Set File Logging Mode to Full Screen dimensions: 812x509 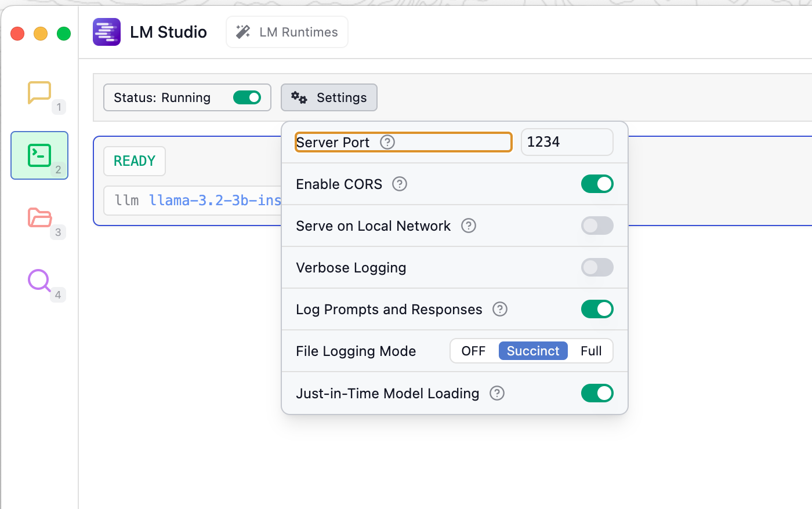(x=591, y=351)
